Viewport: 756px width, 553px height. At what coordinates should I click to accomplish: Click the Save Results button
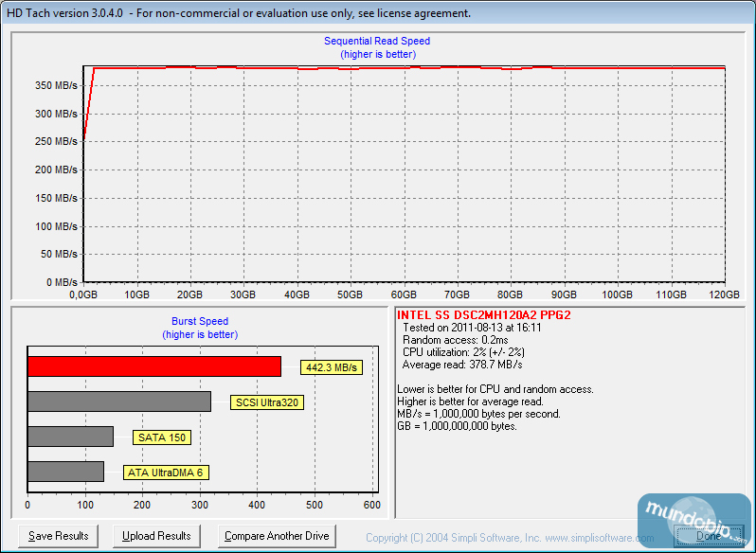click(x=59, y=536)
